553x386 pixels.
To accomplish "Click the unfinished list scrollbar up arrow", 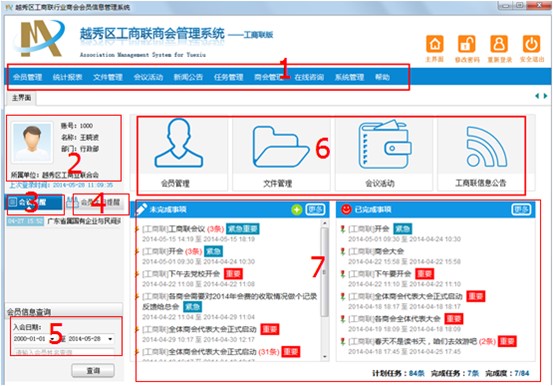I will pyautogui.click(x=324, y=223).
